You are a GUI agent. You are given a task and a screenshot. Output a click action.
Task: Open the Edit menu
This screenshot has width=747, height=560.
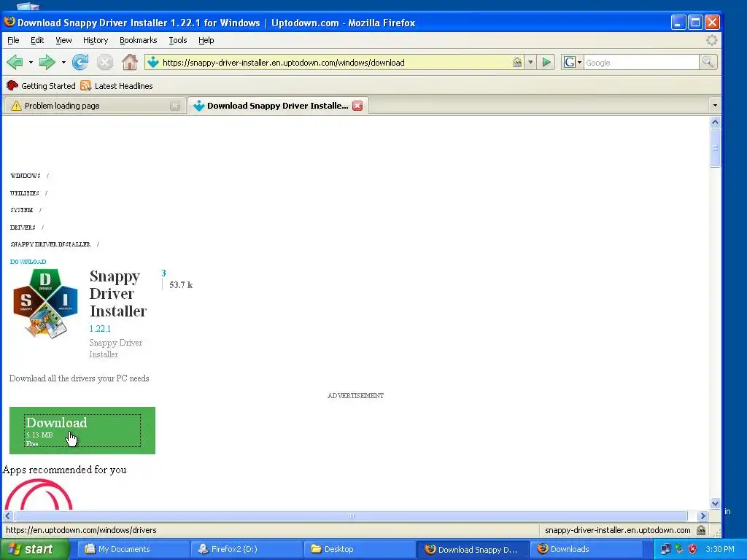click(x=37, y=41)
